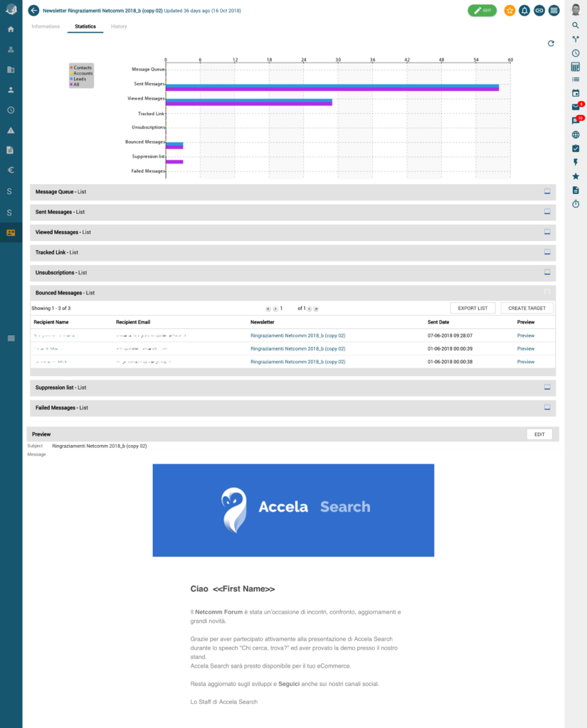
Task: Click the Export List button
Action: coord(472,308)
